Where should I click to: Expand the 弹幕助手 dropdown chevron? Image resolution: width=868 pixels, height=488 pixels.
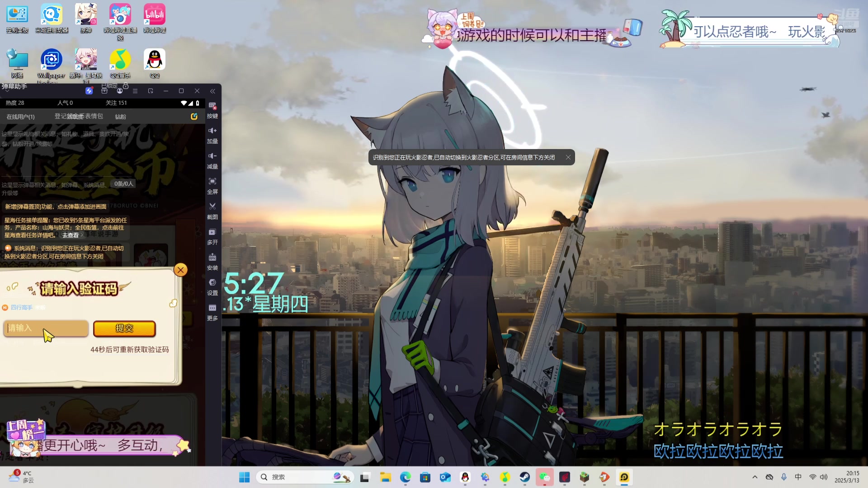point(7,92)
